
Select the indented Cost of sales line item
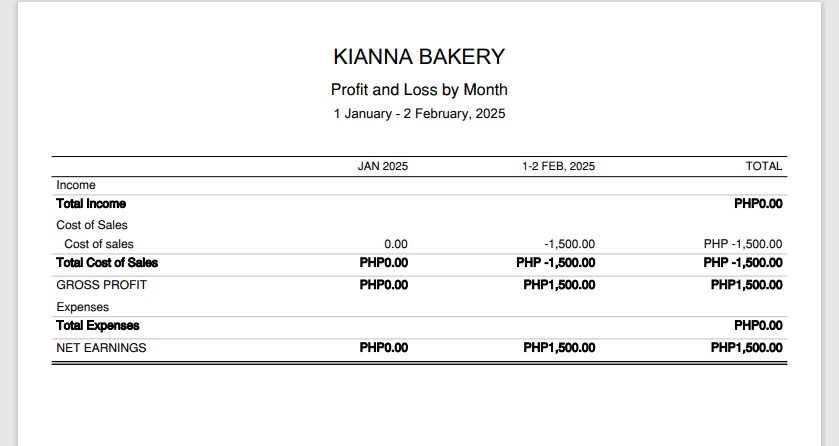tap(99, 244)
